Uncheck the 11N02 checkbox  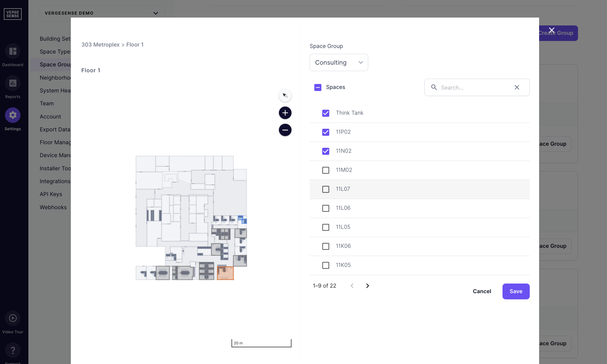click(326, 151)
